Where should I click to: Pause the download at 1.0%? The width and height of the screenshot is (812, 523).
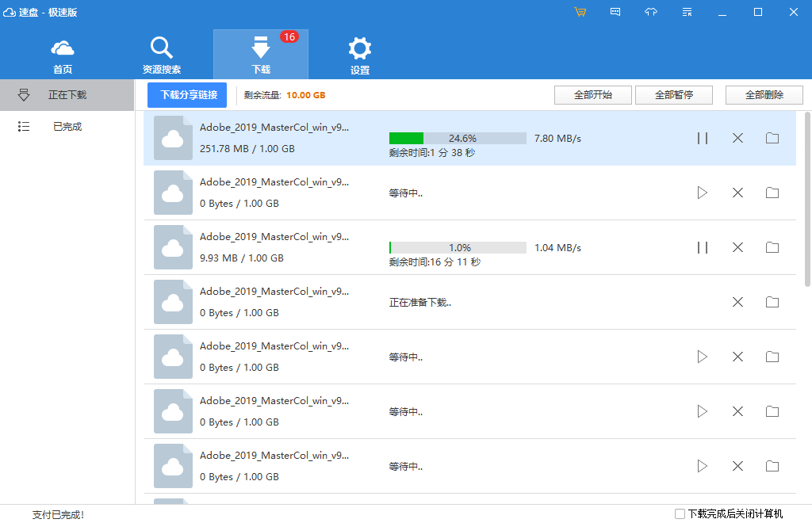click(x=703, y=248)
